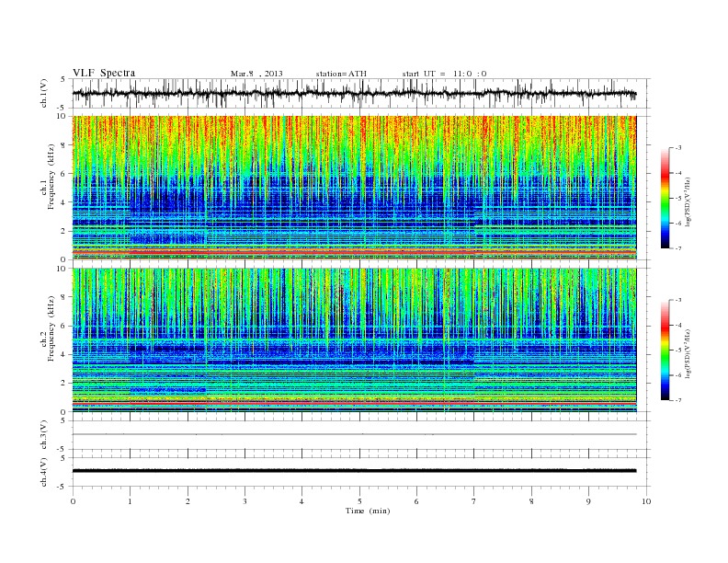This screenshot has height=563, width=728.
Task: Click the ch.1 "Frequency (kHz)" axis label
Action: coord(51,177)
